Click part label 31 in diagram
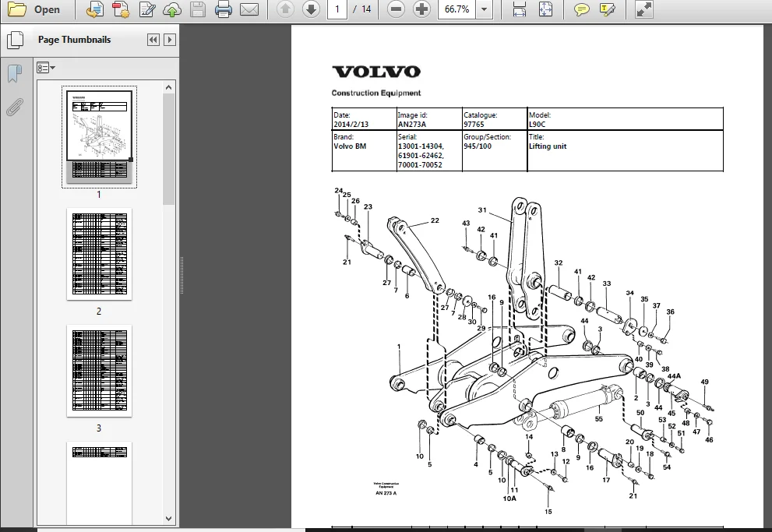This screenshot has width=772, height=532. coord(482,210)
